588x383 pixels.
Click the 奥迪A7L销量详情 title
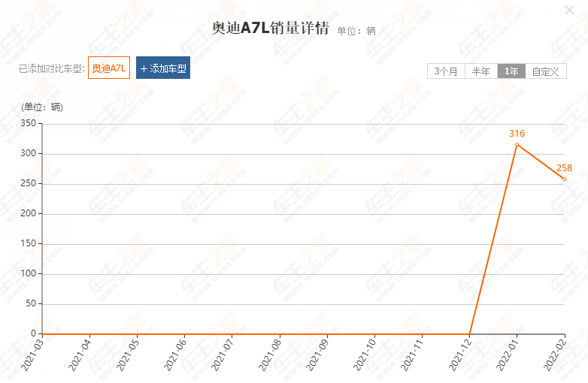click(271, 28)
